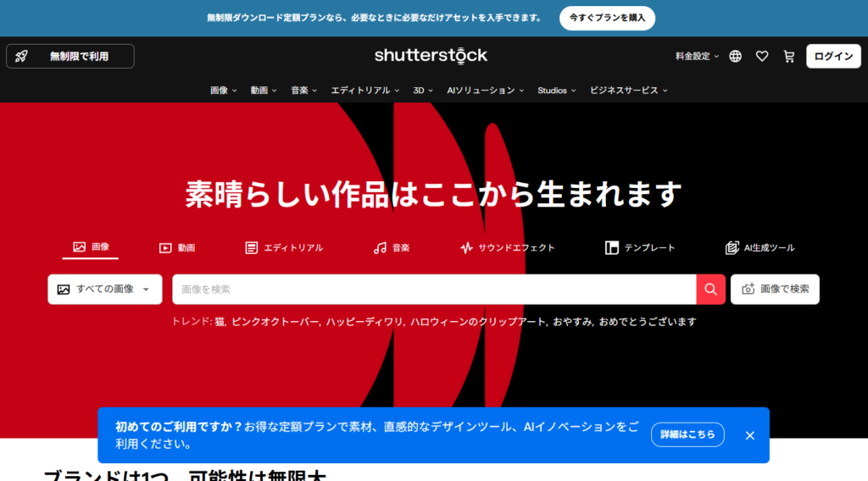Click the camera 画像で検索 button

775,289
